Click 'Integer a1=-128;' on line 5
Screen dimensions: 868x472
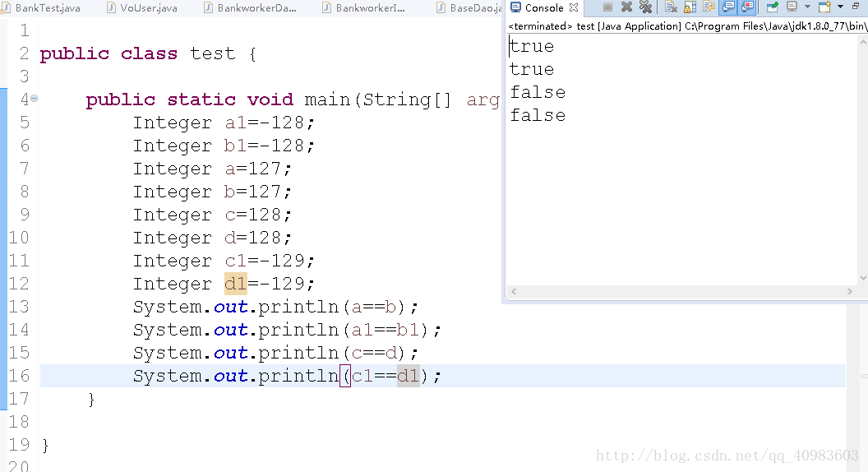click(224, 123)
